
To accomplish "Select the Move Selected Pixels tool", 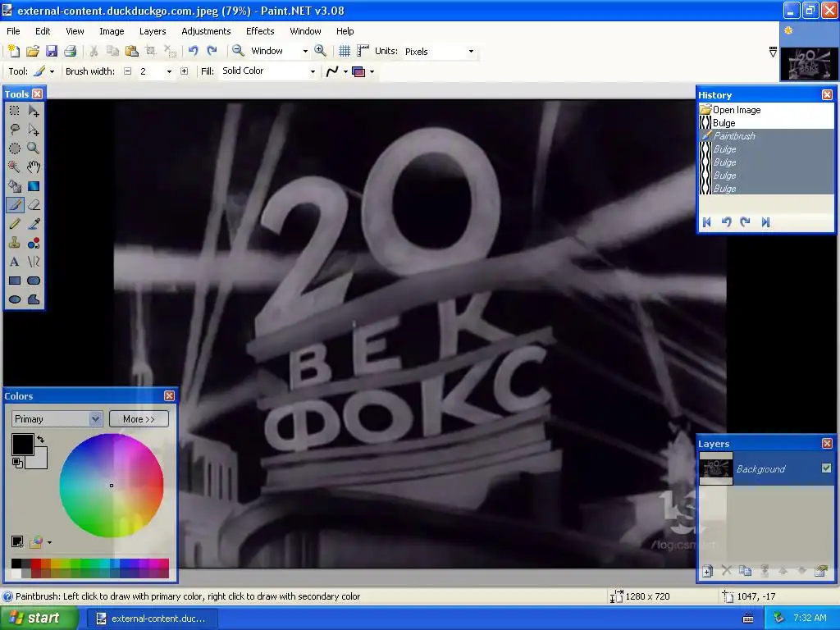I will pos(34,111).
